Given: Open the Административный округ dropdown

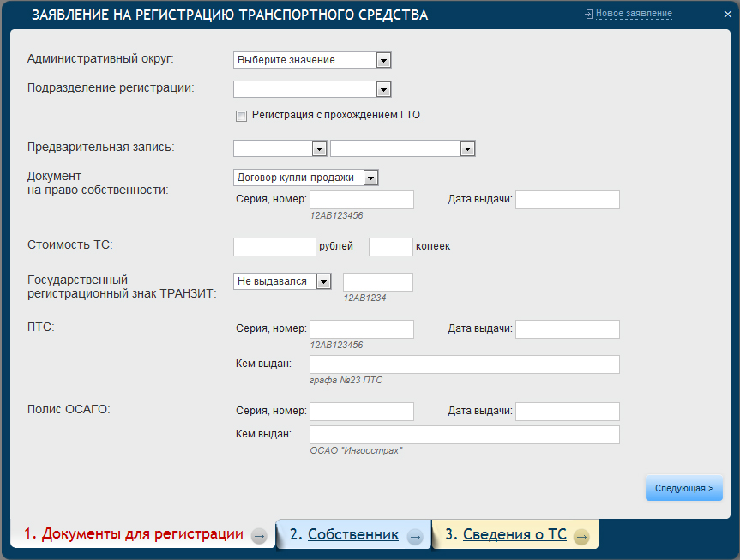Looking at the screenshot, I should (x=383, y=60).
